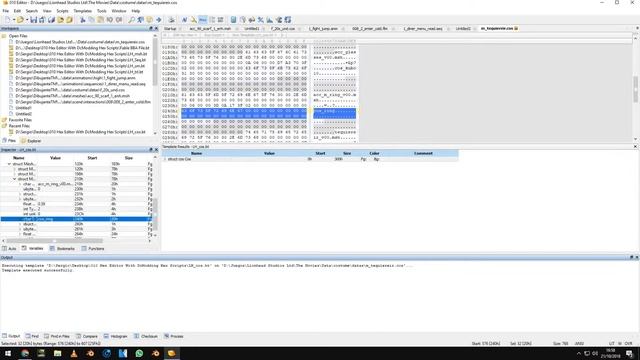Viewport: 640px width, 360px height.
Task: Select the Checksum bottom tab
Action: [x=146, y=336]
